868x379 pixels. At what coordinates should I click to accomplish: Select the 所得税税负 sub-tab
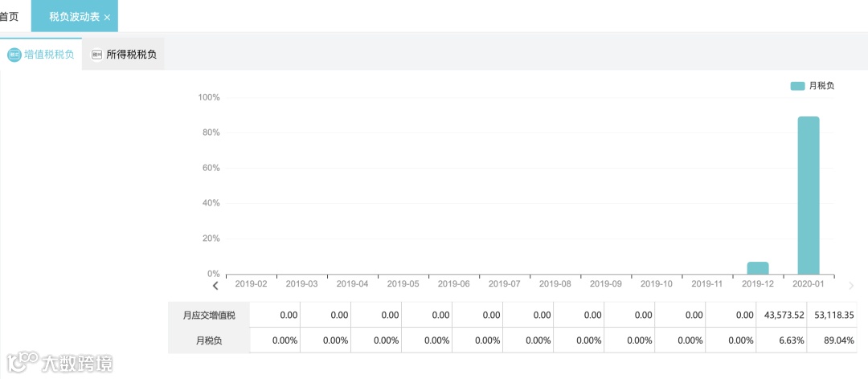pos(131,55)
